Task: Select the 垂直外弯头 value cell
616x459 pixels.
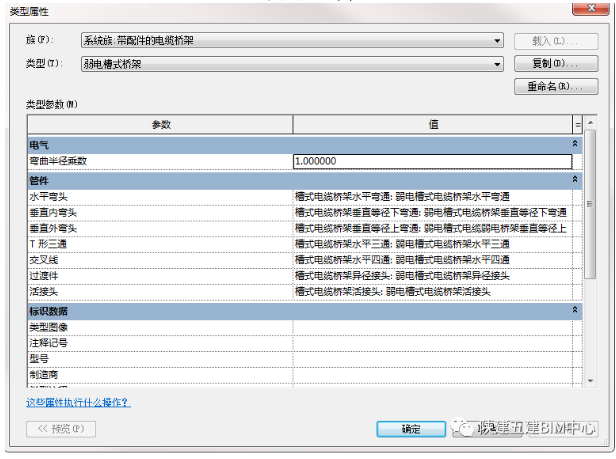Action: (433, 228)
